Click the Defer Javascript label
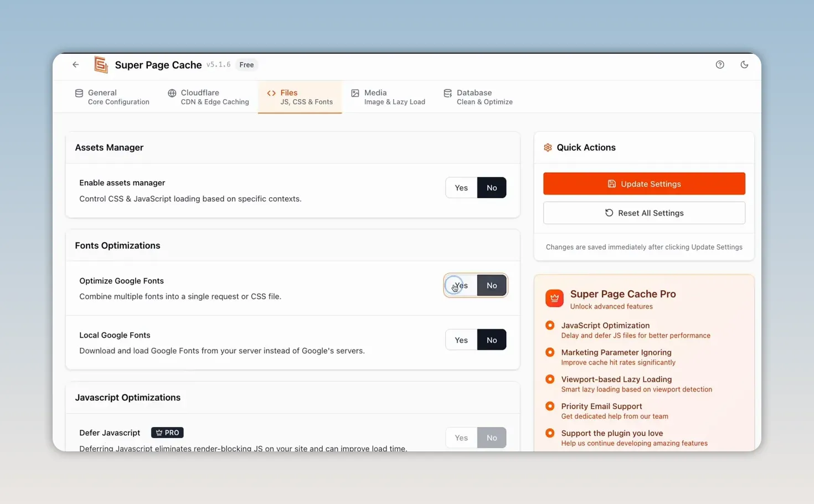 coord(110,433)
